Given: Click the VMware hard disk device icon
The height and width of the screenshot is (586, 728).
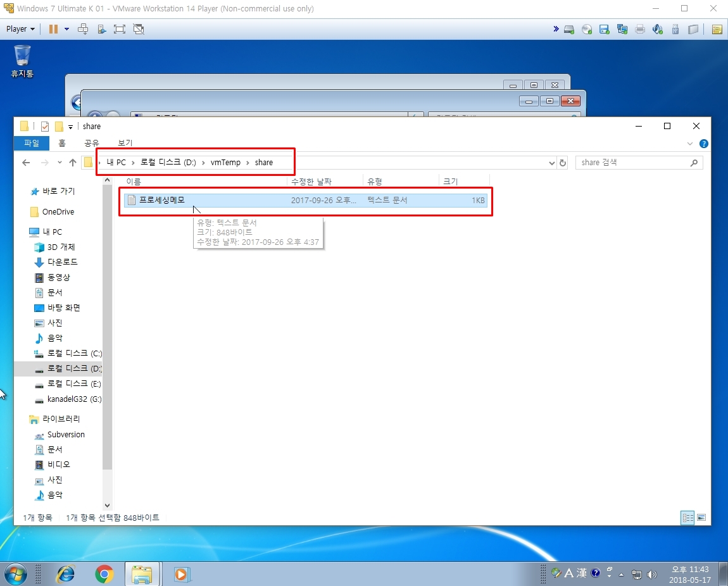Looking at the screenshot, I should (568, 29).
